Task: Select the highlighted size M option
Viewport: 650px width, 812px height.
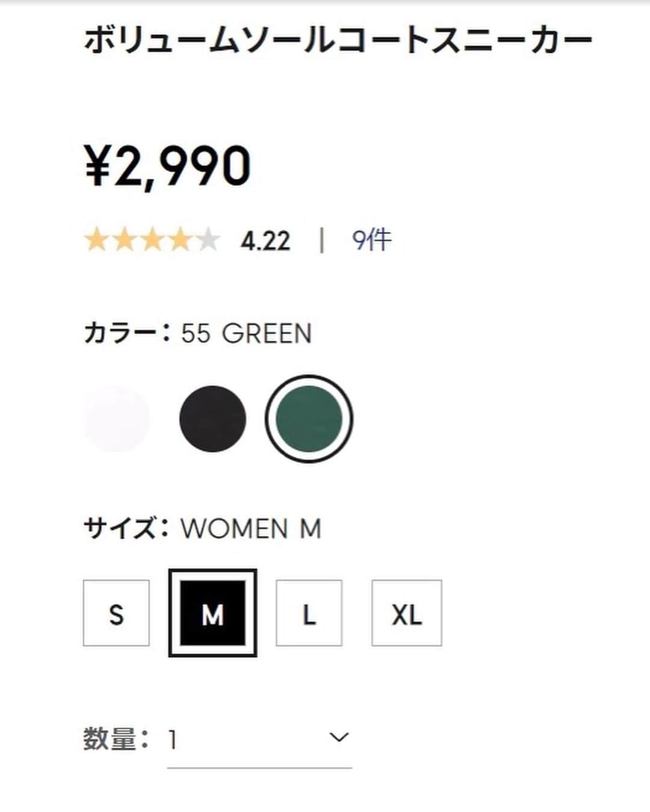Action: pyautogui.click(x=212, y=613)
